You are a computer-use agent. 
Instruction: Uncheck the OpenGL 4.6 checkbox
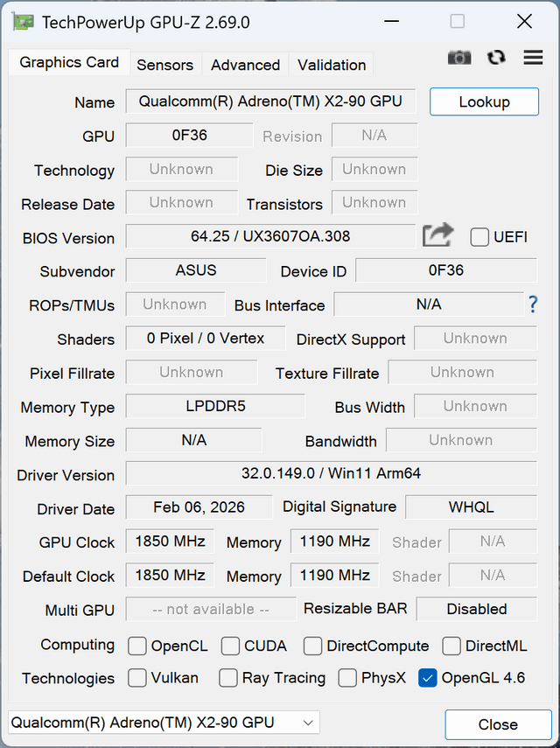tap(428, 678)
